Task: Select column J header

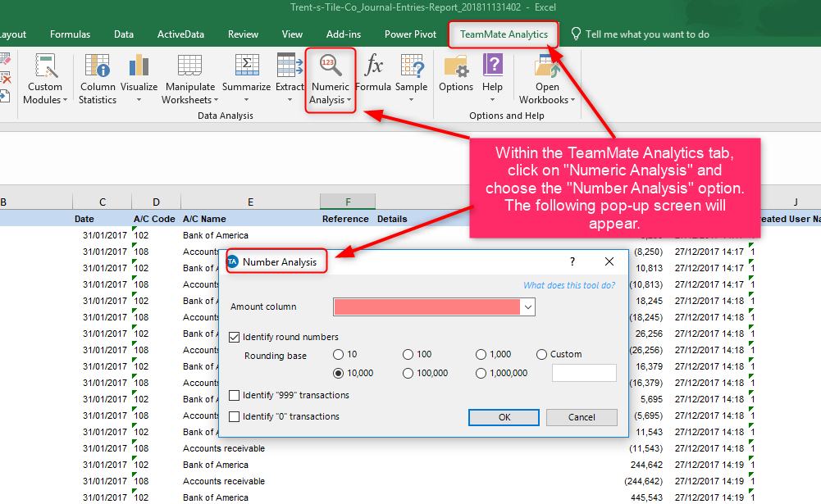Action: 796,202
